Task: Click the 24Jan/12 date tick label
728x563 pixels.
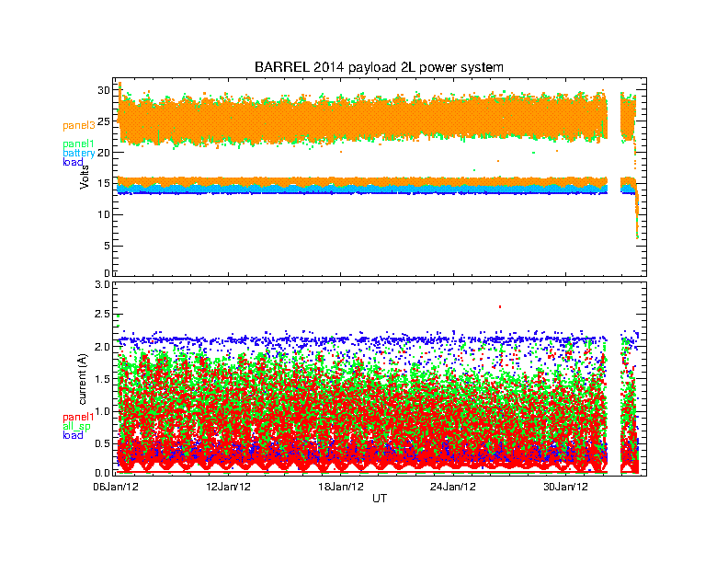Action: click(452, 487)
